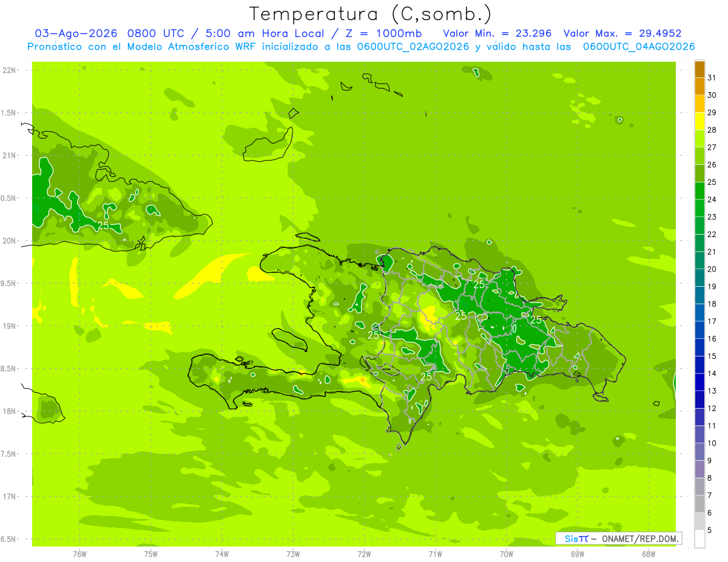This screenshot has height=562, width=728.
Task: Click the "23" color bar label
Action: pos(712,217)
